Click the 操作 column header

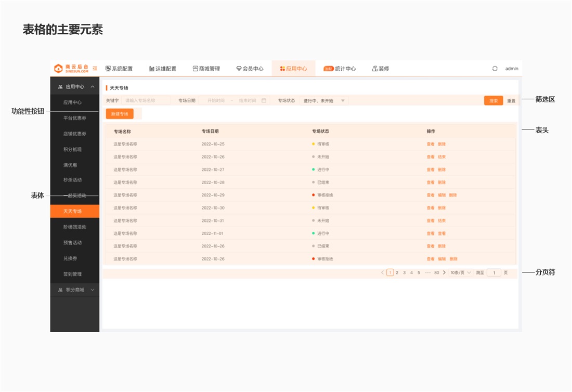[431, 132]
